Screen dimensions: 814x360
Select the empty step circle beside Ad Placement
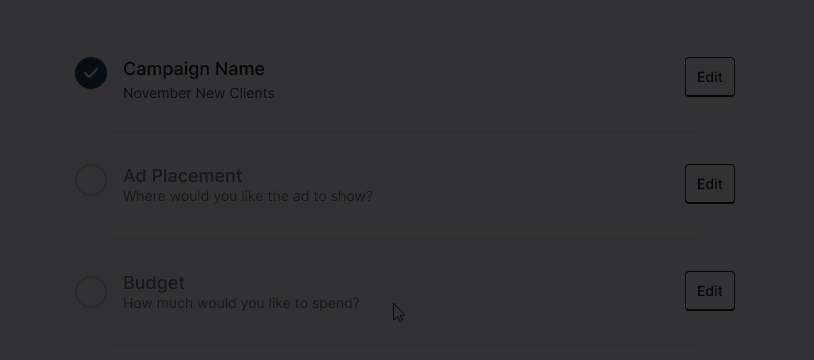91,180
